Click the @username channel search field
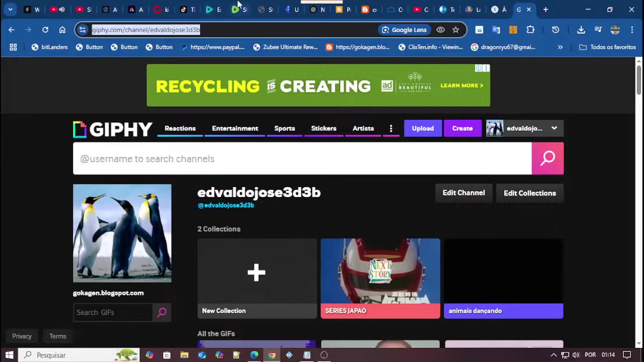 click(x=302, y=158)
